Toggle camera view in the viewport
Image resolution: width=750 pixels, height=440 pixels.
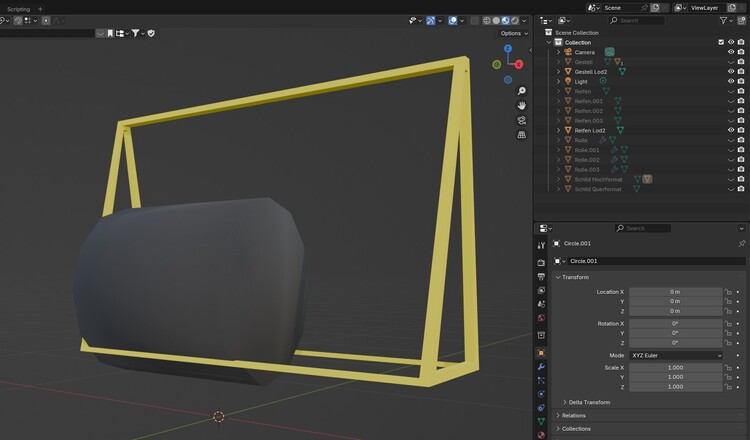click(521, 120)
